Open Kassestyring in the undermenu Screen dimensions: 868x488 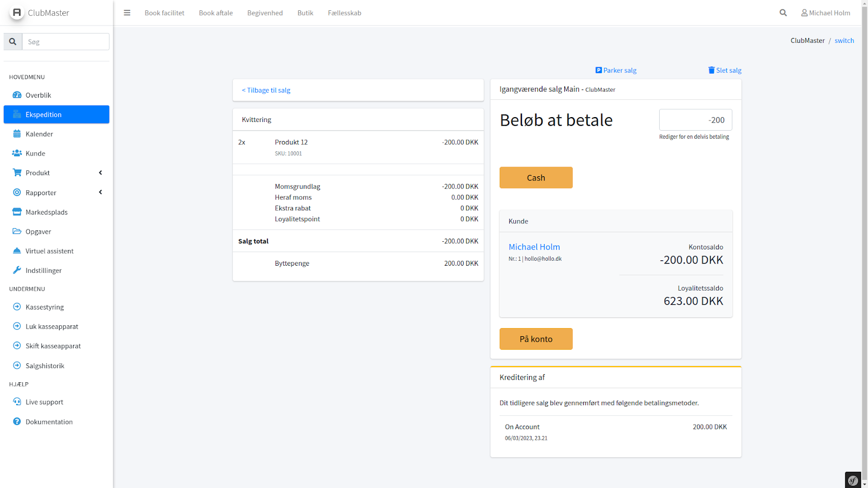click(44, 307)
